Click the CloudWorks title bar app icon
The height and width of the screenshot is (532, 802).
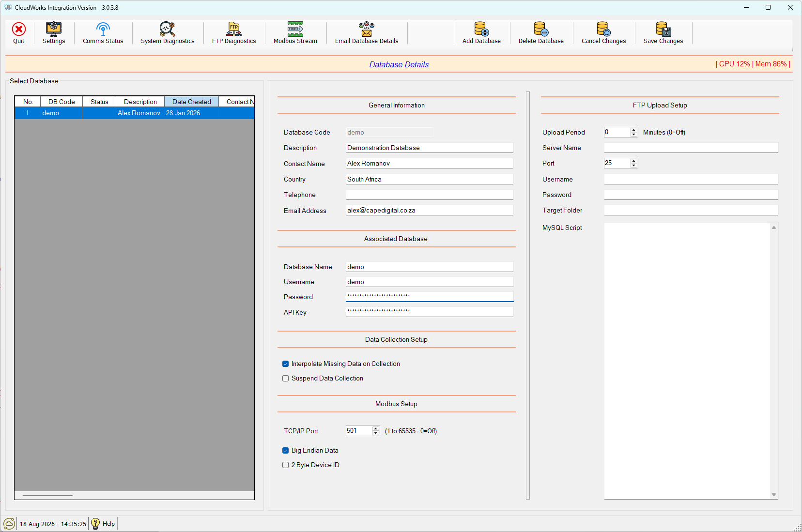(x=8, y=7)
